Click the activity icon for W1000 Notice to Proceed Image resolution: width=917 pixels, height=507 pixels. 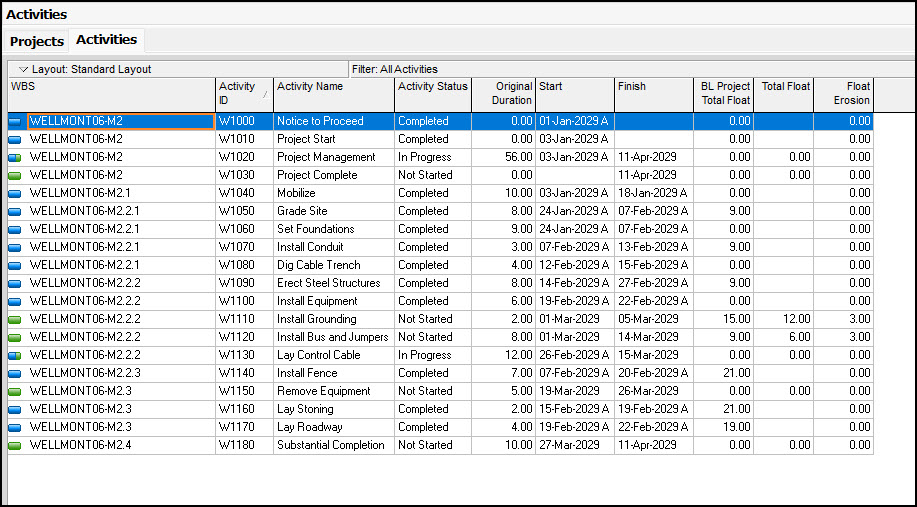[x=15, y=122]
